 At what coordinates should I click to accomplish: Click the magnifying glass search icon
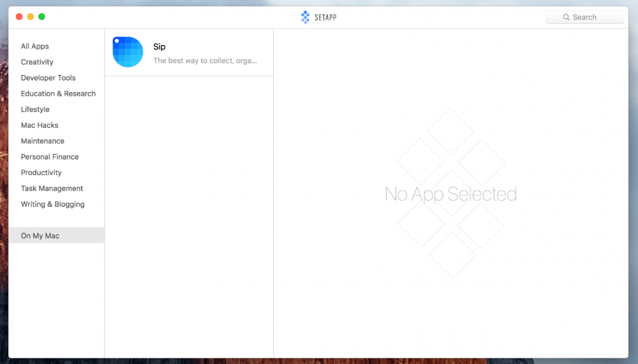tap(566, 18)
